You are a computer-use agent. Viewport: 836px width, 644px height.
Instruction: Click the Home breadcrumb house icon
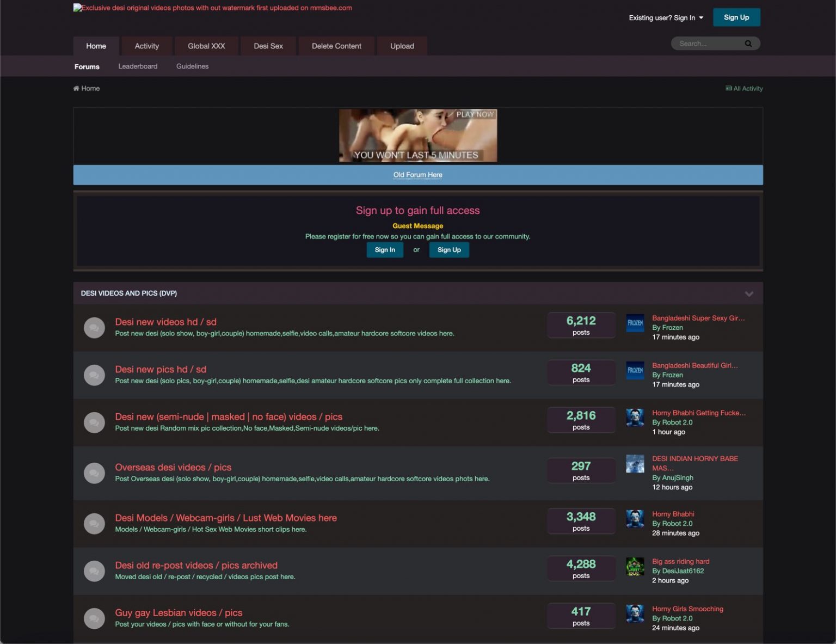click(76, 88)
